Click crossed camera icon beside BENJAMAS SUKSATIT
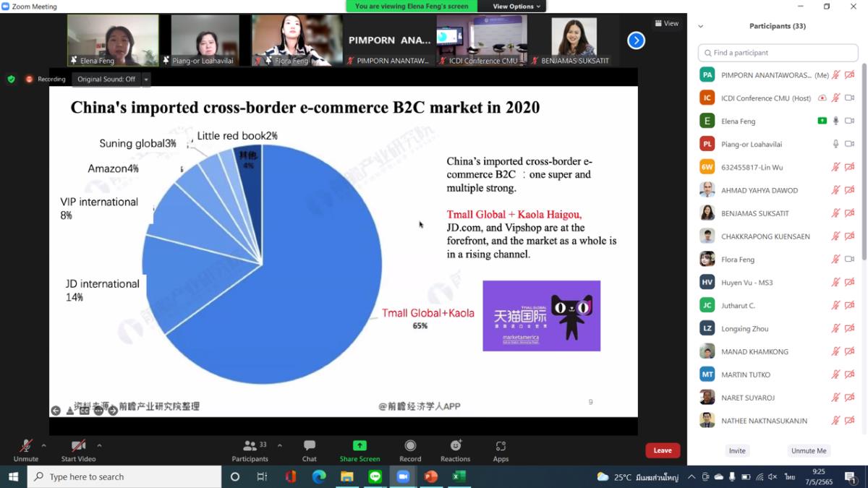This screenshot has width=868, height=488. click(850, 213)
